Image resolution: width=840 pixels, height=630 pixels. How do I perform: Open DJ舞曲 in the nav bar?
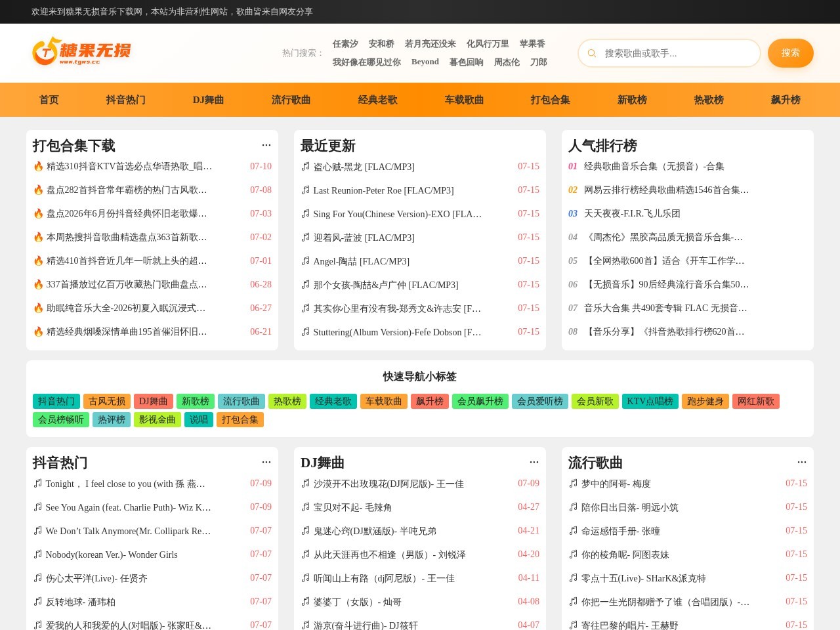click(209, 100)
